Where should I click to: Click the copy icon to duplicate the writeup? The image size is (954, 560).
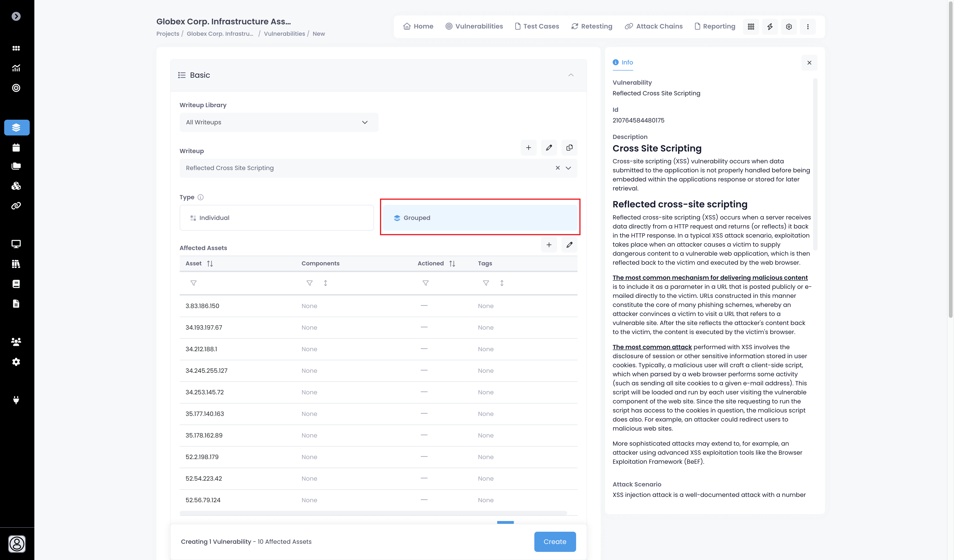click(569, 148)
